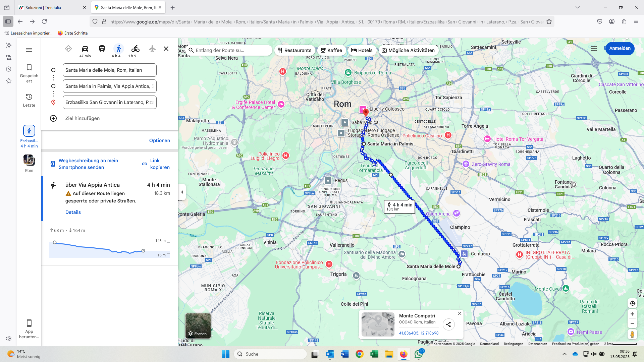
Task: Click the add destination plus icon
Action: point(53,118)
